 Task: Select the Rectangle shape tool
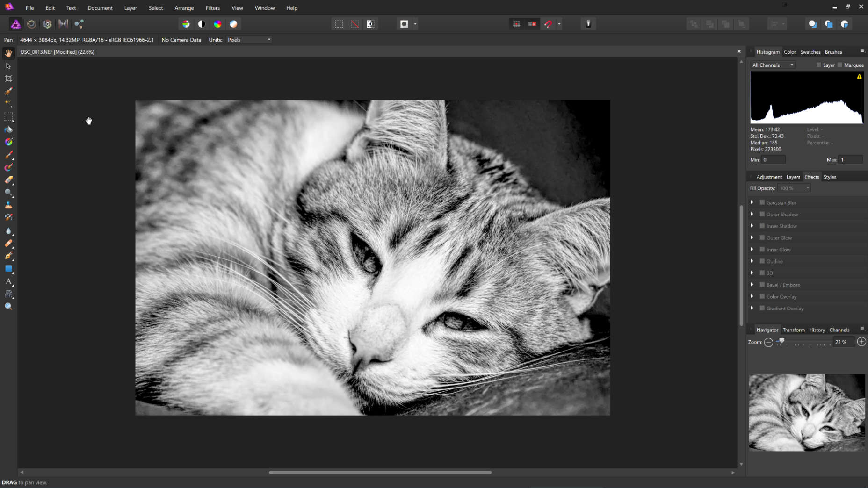tap(8, 269)
